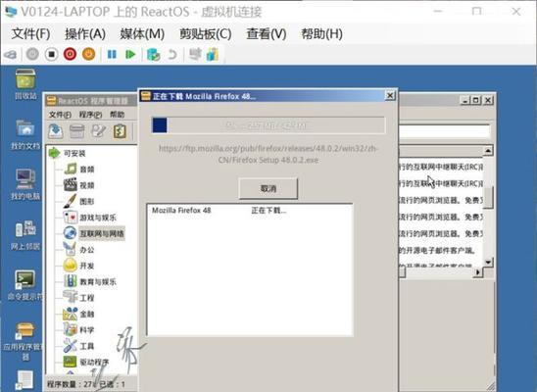Click the 应用程序管理器 desktop icon
Viewport: 537px width, 392px height.
point(25,341)
